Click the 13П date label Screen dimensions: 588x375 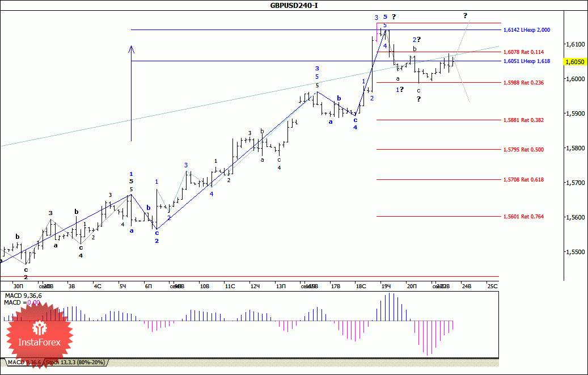click(x=281, y=286)
